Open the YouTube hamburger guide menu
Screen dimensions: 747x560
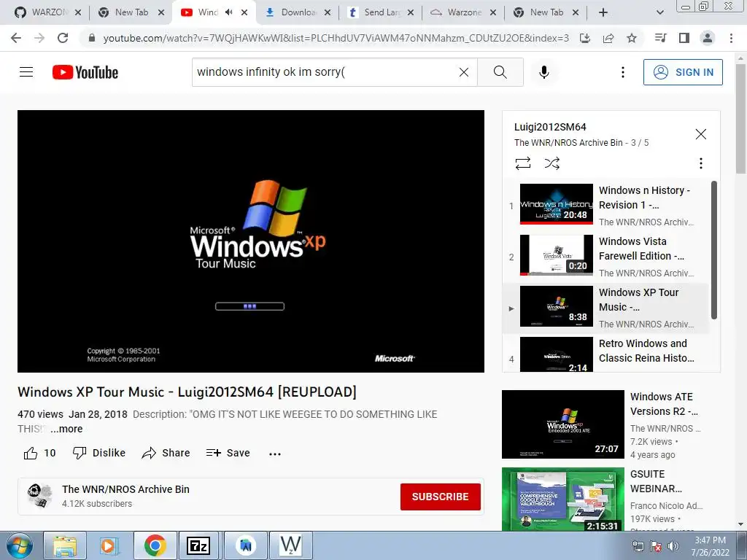tap(26, 72)
